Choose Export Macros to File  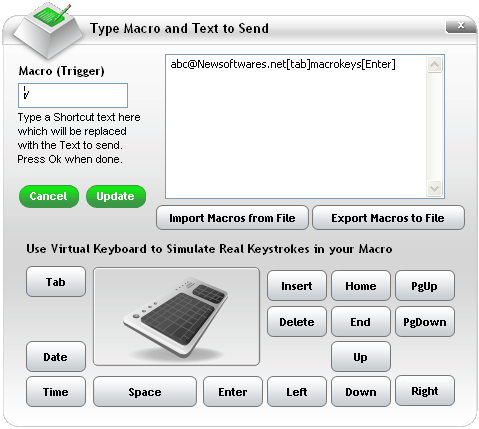click(388, 218)
